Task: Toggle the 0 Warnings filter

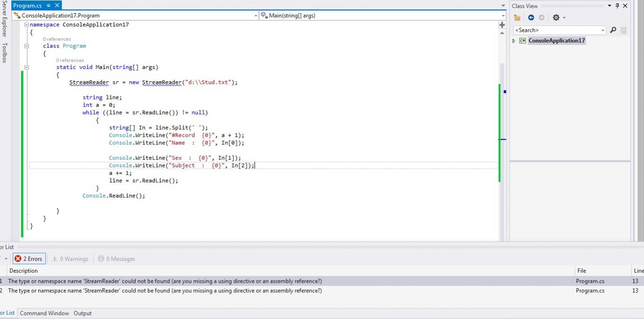Action: click(x=70, y=259)
